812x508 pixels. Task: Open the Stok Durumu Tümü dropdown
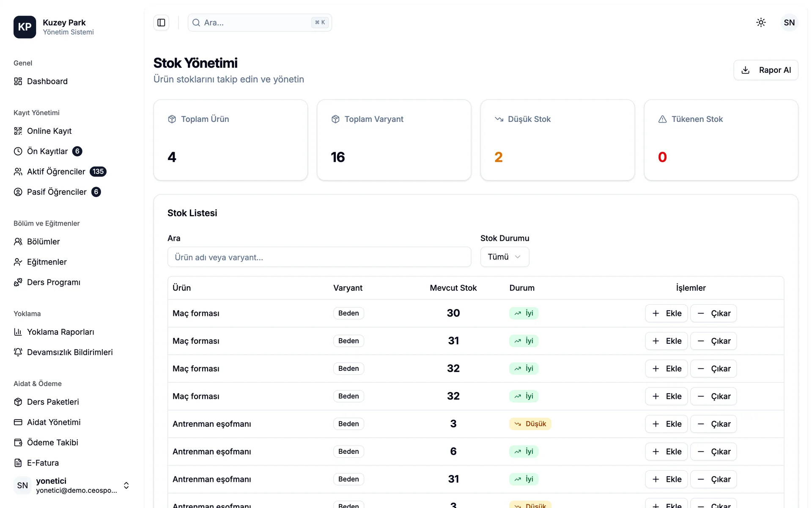point(505,257)
